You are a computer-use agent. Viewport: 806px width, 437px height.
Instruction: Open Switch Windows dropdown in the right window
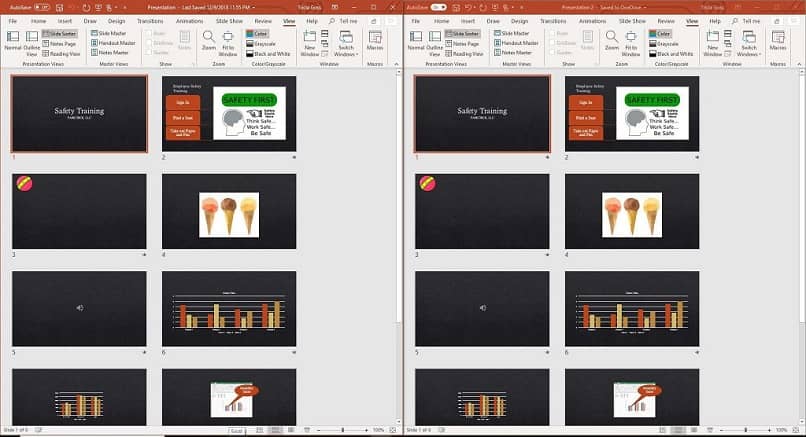click(749, 43)
